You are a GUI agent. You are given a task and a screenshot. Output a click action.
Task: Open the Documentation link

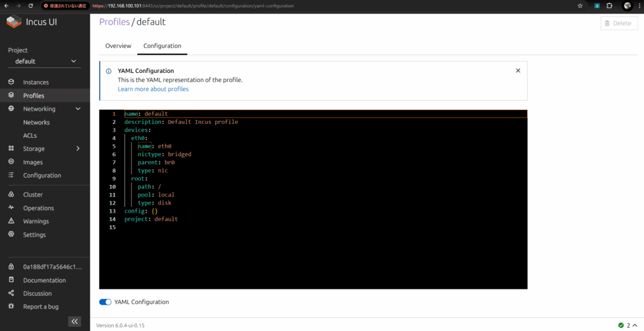[45, 280]
